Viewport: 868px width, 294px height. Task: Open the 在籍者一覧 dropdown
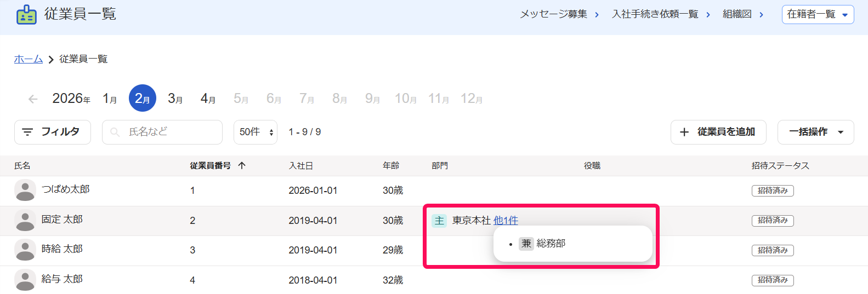click(x=818, y=14)
